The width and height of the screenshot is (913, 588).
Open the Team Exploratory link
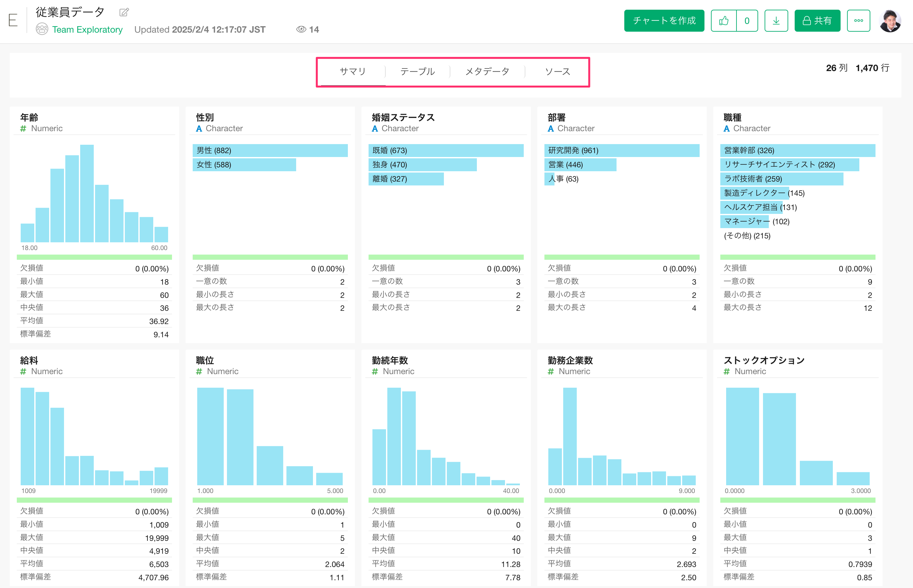pyautogui.click(x=87, y=29)
